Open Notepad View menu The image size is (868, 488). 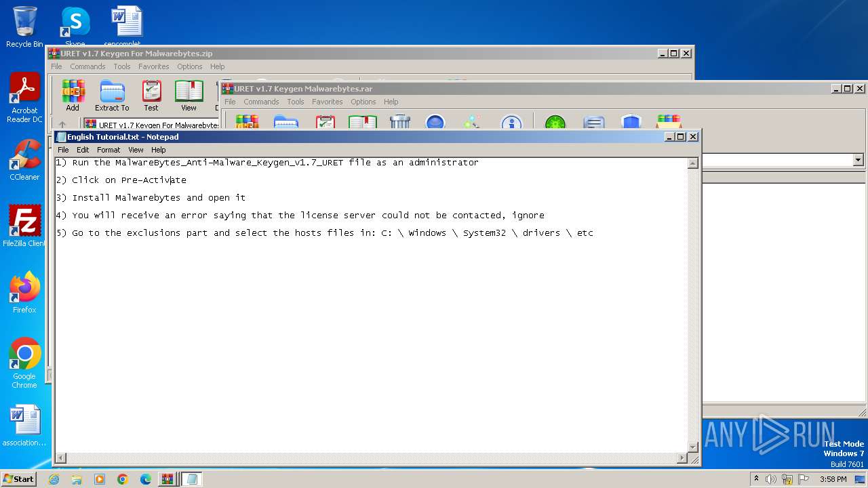tap(136, 150)
